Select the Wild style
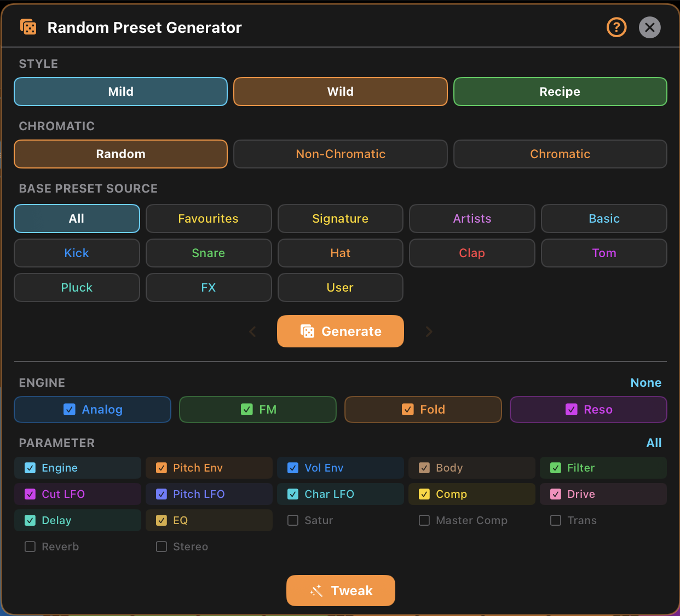 point(341,91)
